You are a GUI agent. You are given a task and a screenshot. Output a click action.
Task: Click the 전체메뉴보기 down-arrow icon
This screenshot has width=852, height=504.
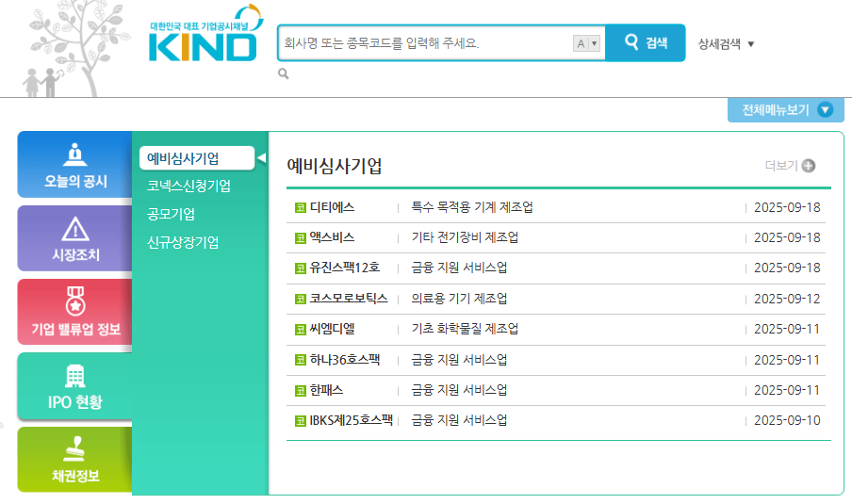(825, 110)
